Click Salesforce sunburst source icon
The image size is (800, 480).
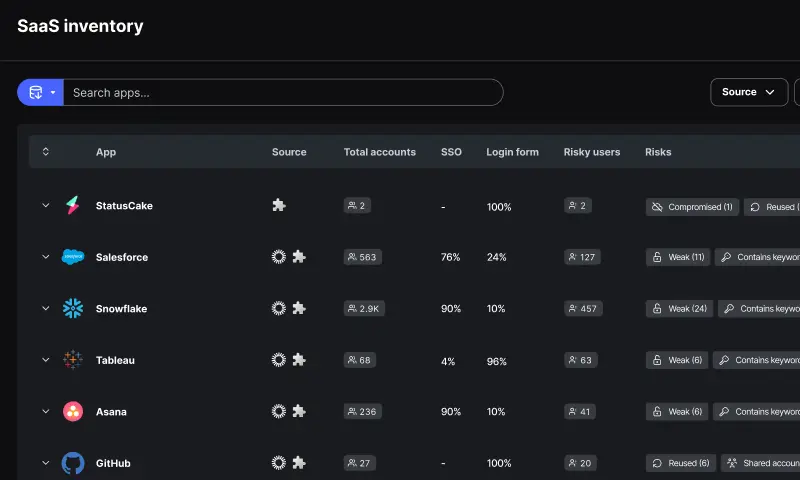279,257
